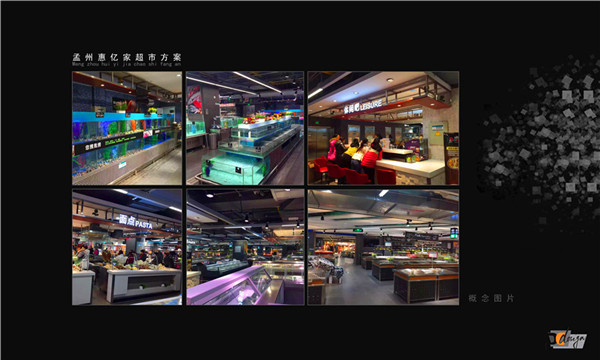Open the seafood aquarium island photo
600x360 pixels.
[x=245, y=128]
